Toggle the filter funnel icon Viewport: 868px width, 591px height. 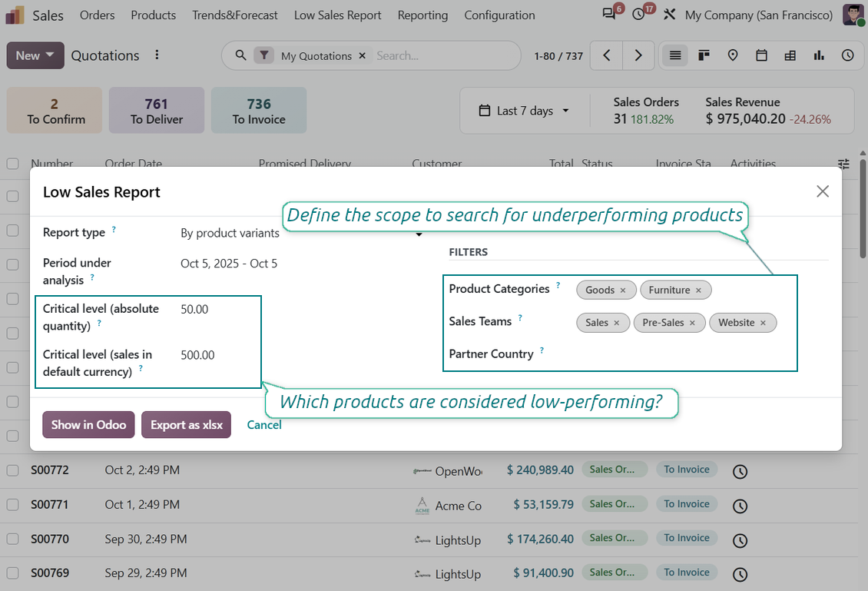tap(264, 55)
